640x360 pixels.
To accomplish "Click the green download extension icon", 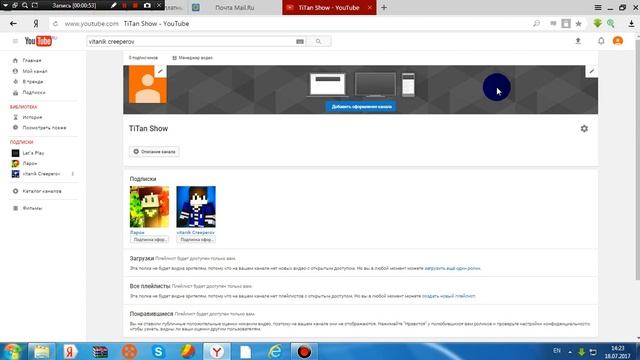I will [x=598, y=23].
